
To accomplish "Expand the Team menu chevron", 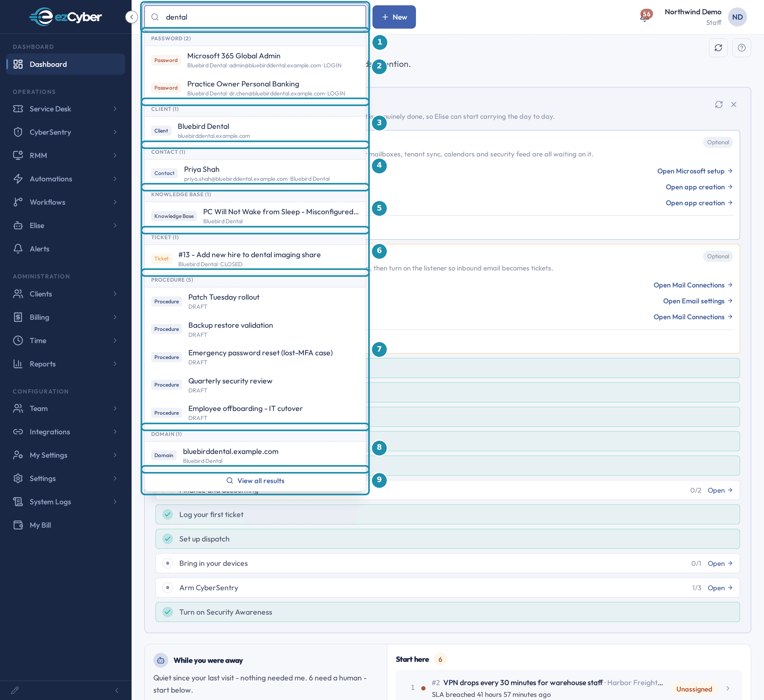I will tap(115, 408).
